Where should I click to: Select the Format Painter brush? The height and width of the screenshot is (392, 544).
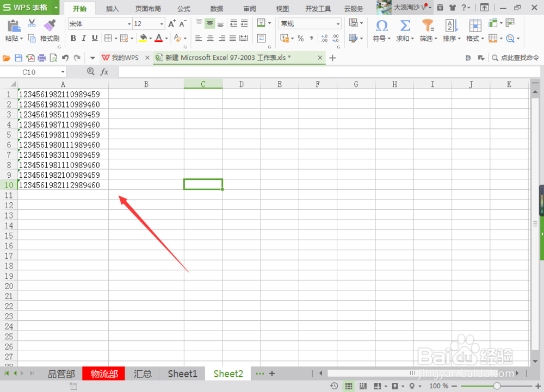pyautogui.click(x=50, y=25)
